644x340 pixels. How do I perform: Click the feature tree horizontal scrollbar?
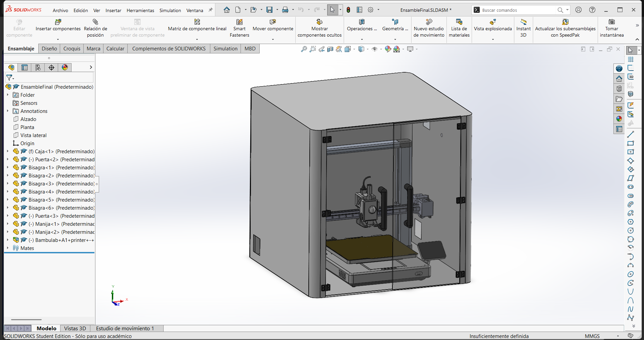click(x=26, y=320)
